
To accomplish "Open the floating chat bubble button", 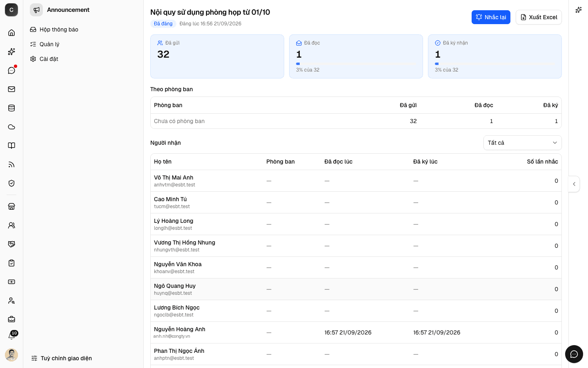I will pyautogui.click(x=574, y=354).
